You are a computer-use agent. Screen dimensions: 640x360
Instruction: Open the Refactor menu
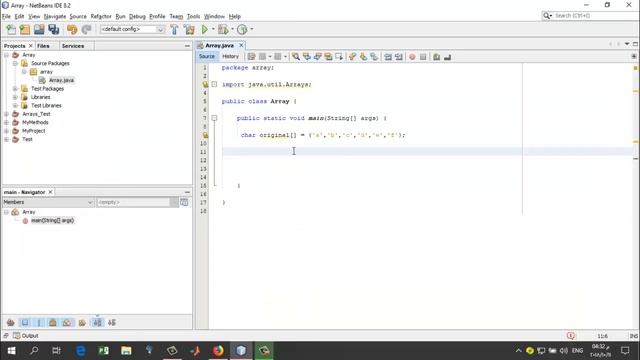click(101, 16)
